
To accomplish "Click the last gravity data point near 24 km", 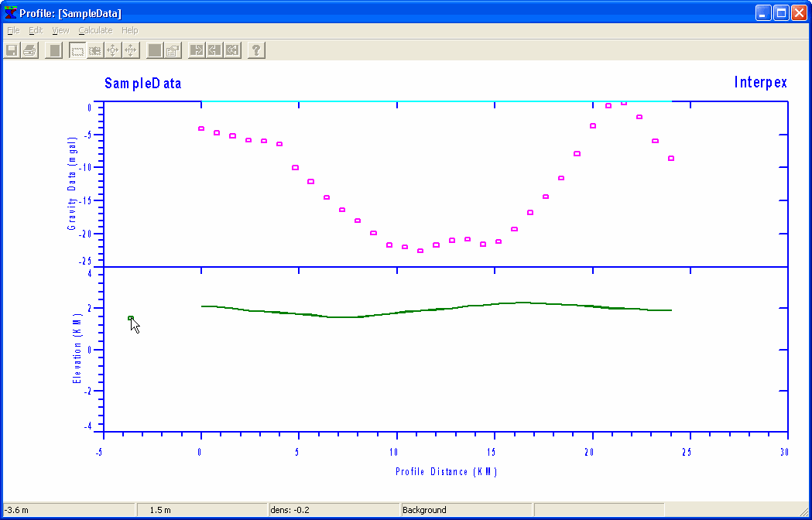I will 671,159.
